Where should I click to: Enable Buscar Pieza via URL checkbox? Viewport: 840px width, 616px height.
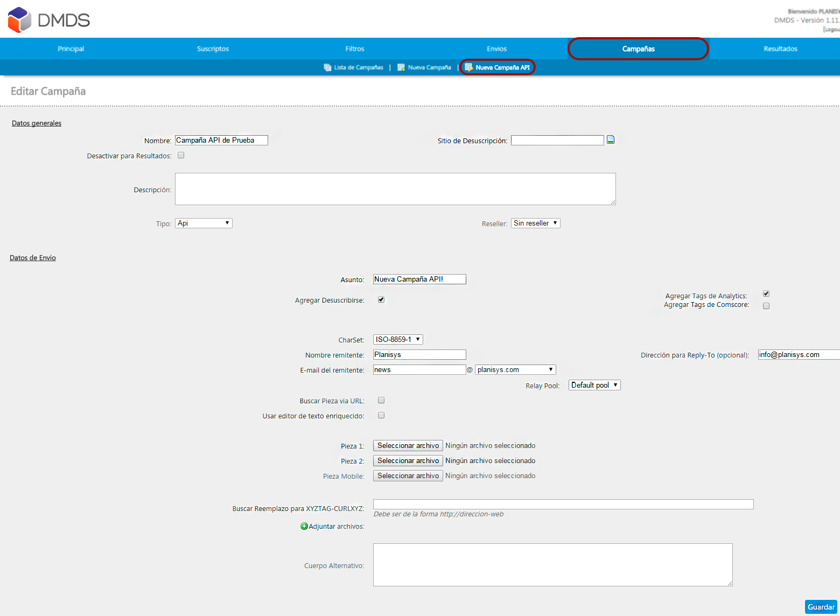tap(381, 400)
